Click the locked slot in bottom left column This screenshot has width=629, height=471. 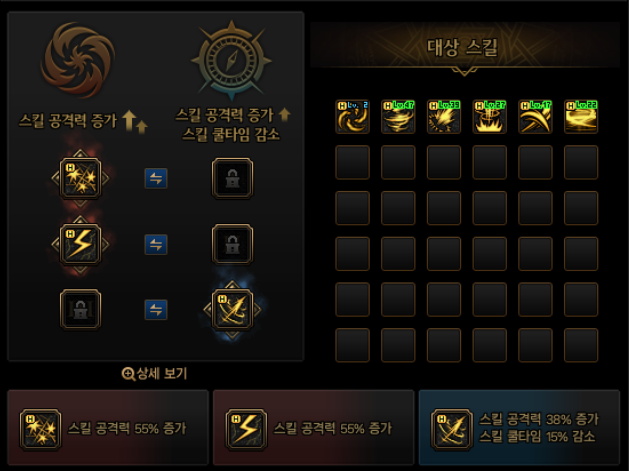[x=80, y=310]
